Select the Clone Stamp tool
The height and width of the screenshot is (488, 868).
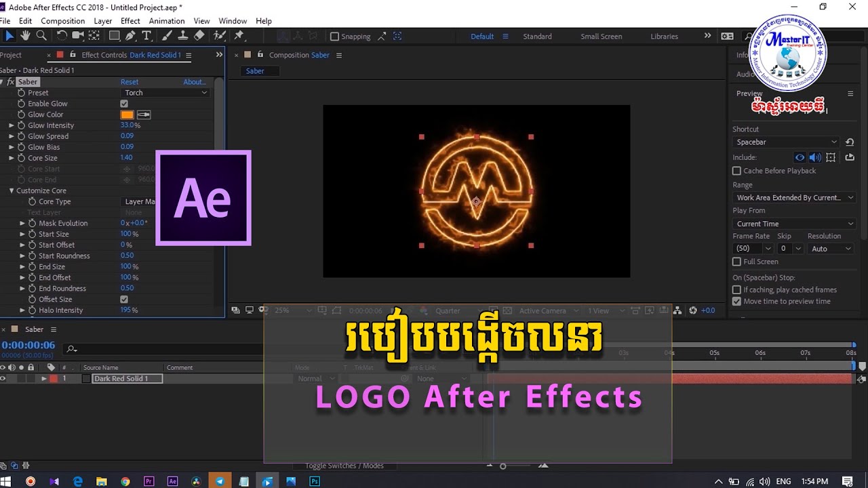pyautogui.click(x=183, y=36)
